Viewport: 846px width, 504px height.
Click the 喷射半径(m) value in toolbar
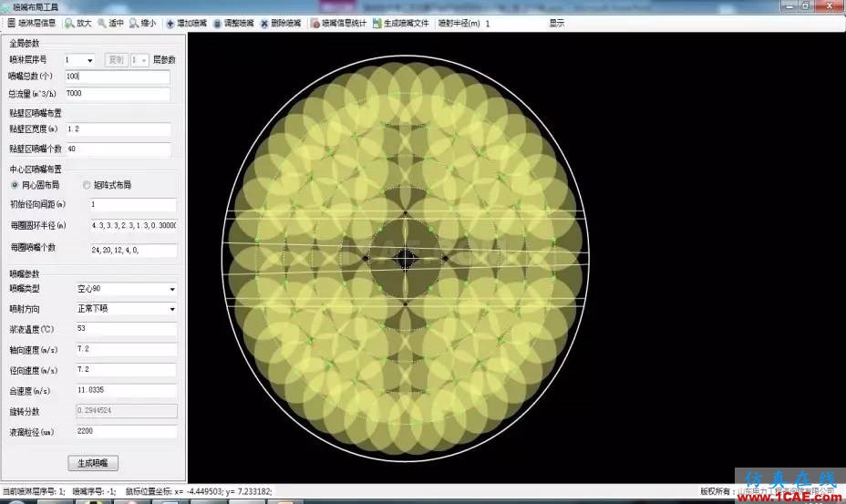click(488, 24)
